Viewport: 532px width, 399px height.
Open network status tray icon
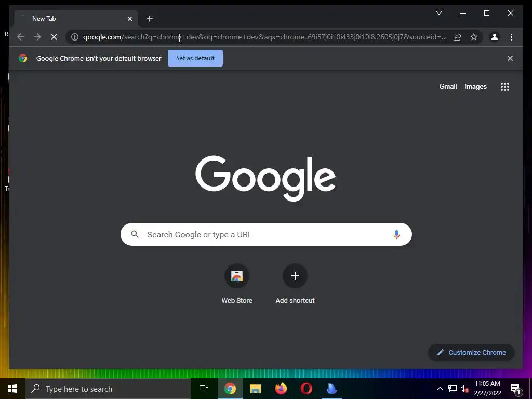point(453,389)
